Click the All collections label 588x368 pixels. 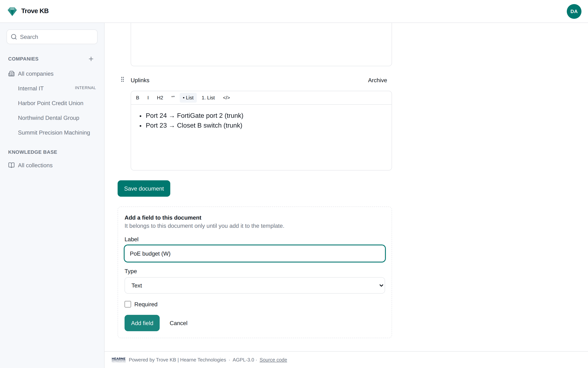pyautogui.click(x=35, y=165)
